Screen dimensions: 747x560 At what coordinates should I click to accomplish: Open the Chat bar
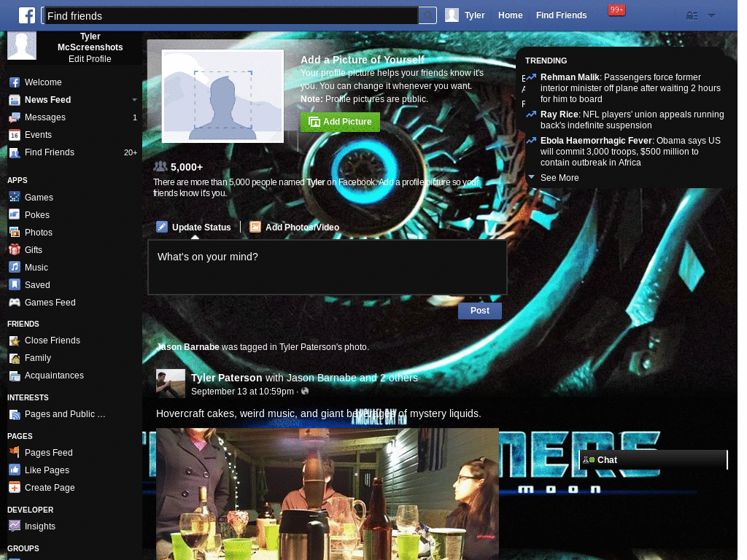[x=653, y=459]
